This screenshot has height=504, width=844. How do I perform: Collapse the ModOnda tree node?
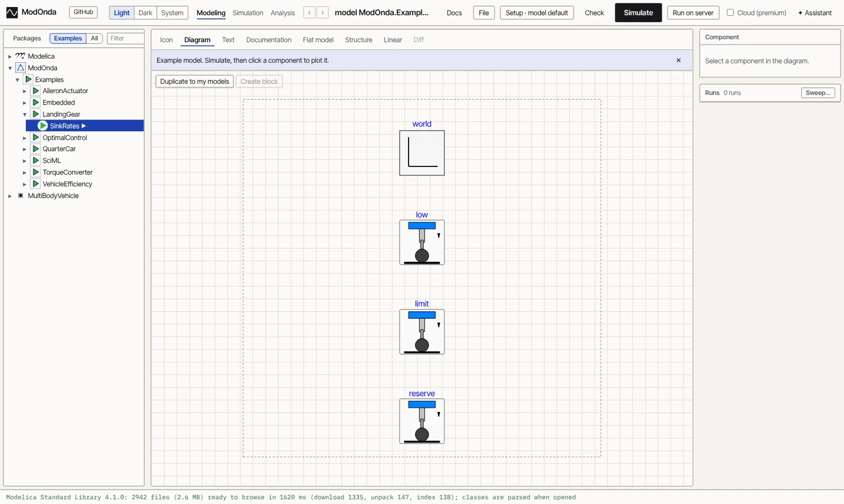point(10,69)
